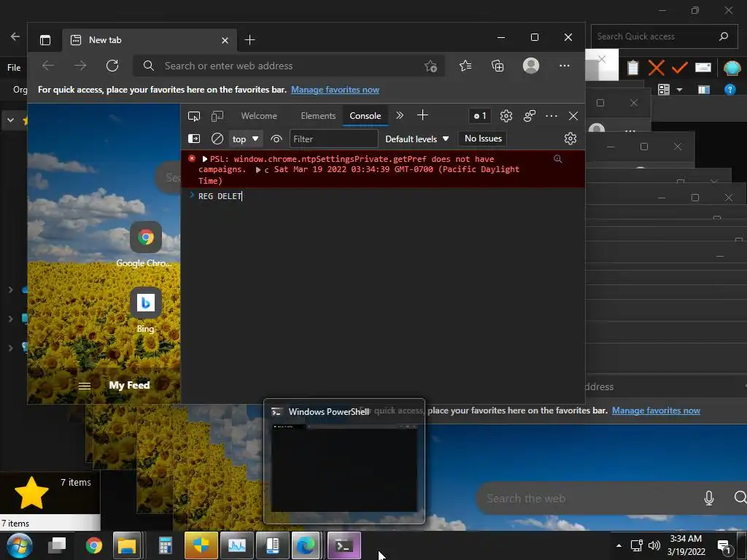Open Edge tab actions menu icon
This screenshot has height=560, width=747.
45,40
